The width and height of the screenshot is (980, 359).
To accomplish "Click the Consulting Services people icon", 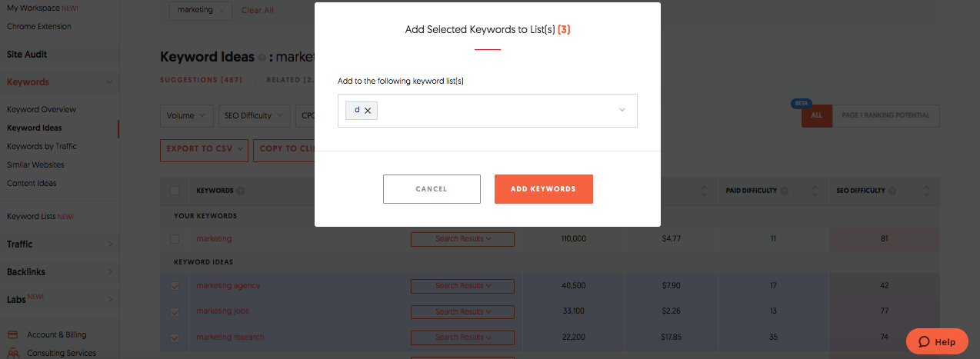I will pyautogui.click(x=12, y=353).
